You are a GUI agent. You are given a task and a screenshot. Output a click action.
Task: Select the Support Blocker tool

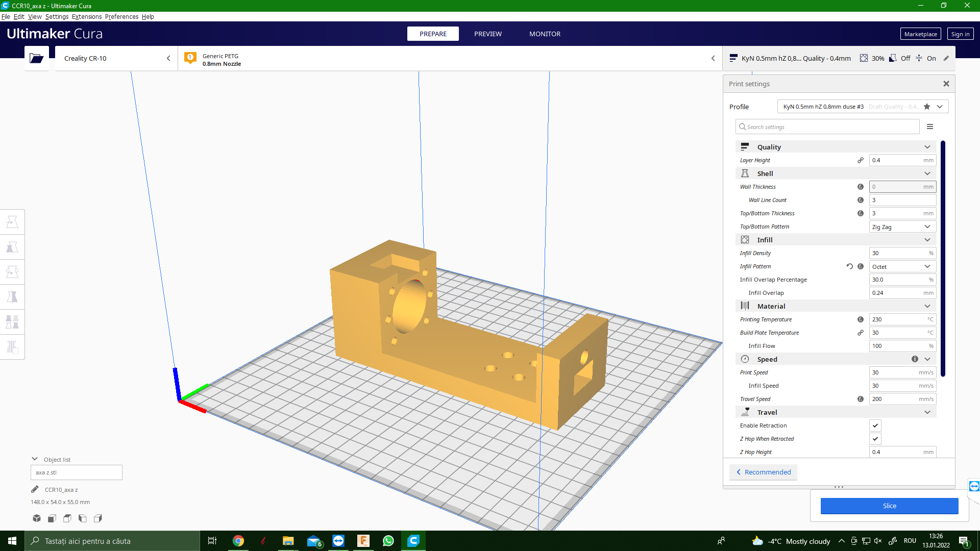coord(12,347)
